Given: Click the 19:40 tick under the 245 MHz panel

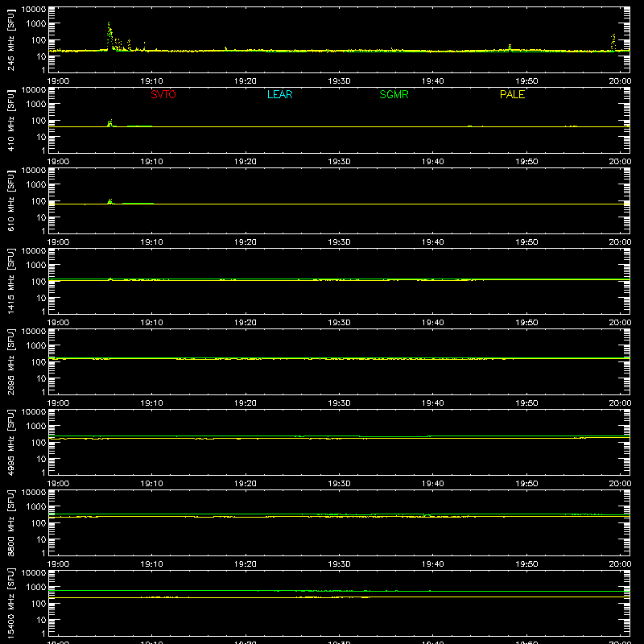Looking at the screenshot, I should [x=432, y=81].
